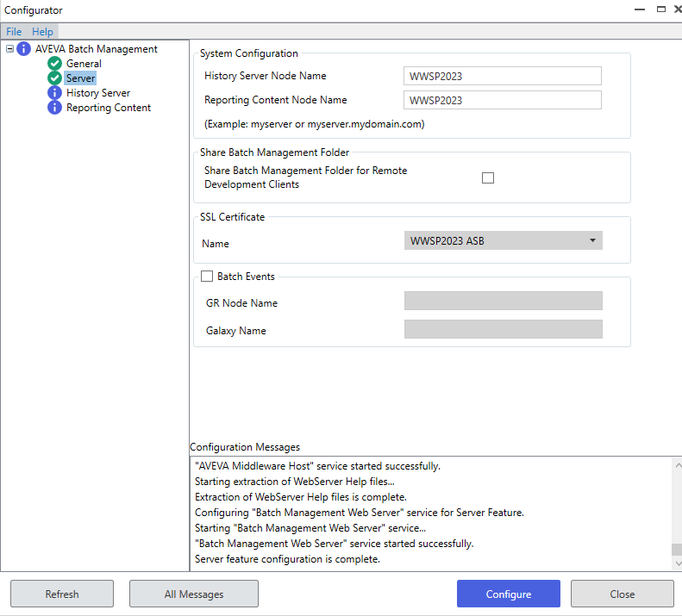Select message '"Batch Management Web Server" service started successfully.'

tap(334, 544)
